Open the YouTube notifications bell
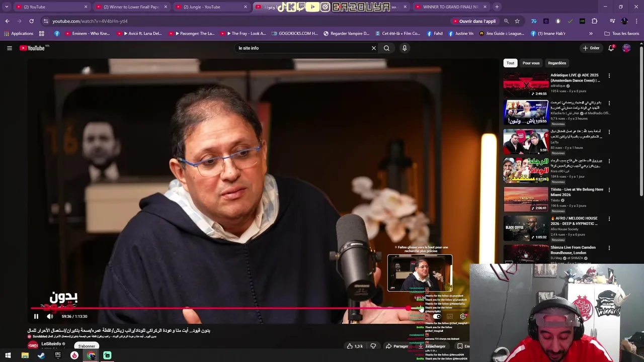This screenshot has height=362, width=644. pos(611,48)
